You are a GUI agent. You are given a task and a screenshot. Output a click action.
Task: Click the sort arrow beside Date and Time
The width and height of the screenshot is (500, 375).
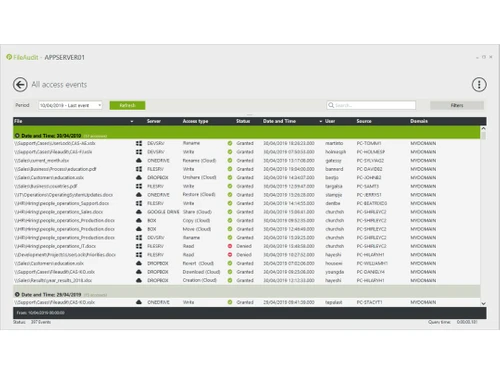pos(321,121)
